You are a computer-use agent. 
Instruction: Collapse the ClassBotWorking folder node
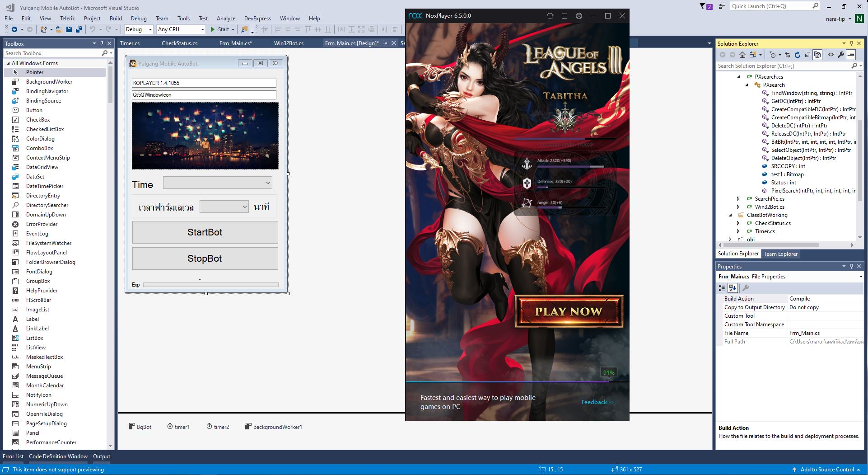click(x=730, y=215)
